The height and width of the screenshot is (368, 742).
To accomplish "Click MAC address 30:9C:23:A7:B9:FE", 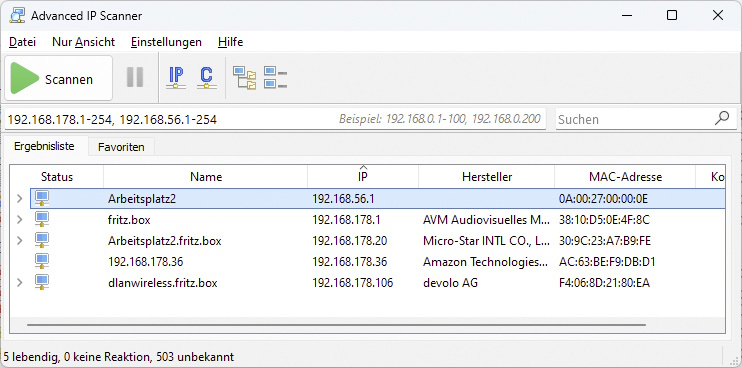I will click(x=605, y=241).
